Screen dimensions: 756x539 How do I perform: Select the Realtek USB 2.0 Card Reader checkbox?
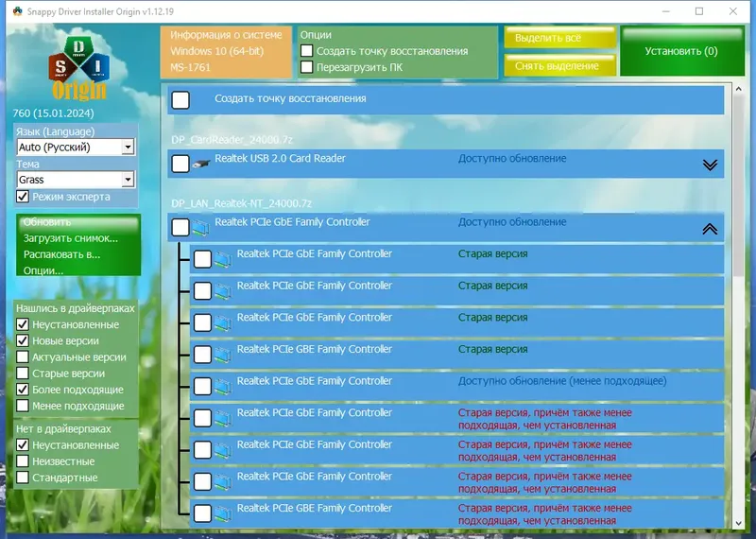pos(180,164)
